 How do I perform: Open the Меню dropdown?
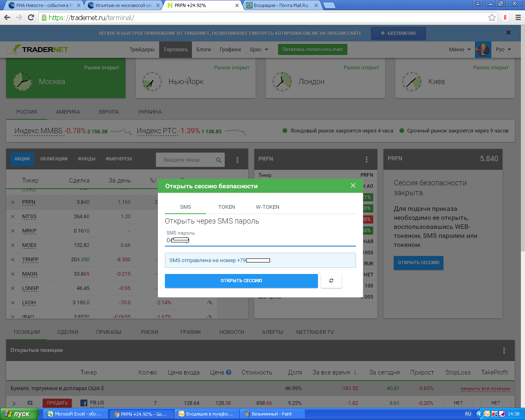(460, 50)
